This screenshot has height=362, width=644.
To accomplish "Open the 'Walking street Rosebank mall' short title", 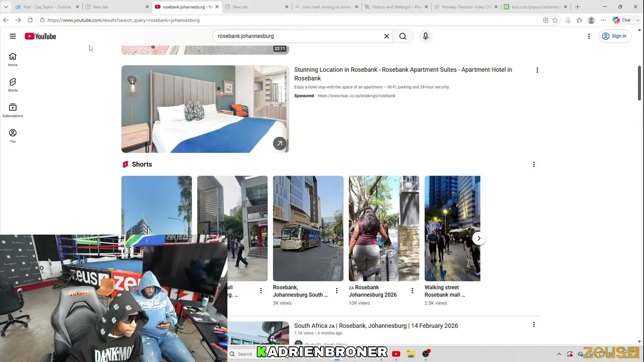I will (x=445, y=291).
